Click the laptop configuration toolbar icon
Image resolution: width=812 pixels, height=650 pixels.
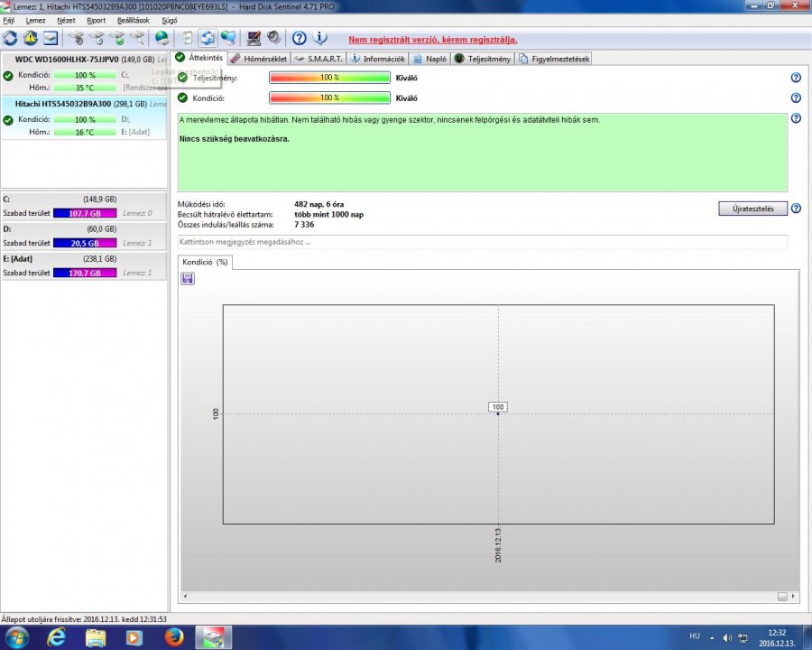(x=254, y=38)
